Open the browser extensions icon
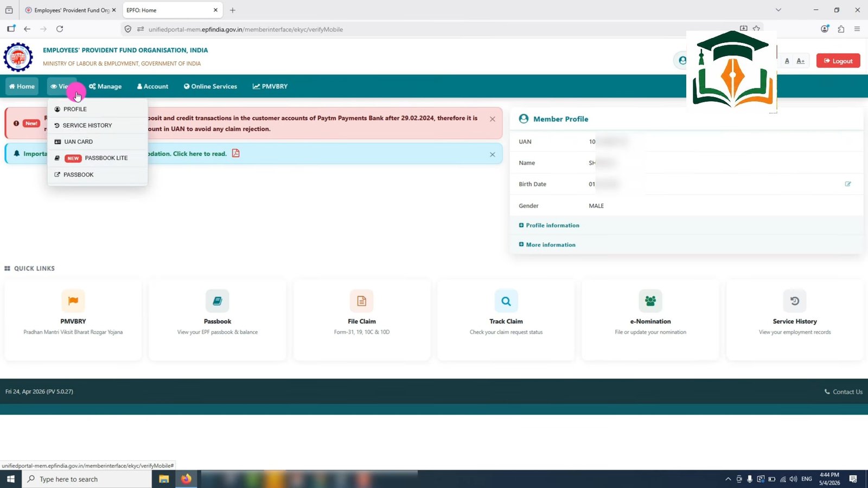The height and width of the screenshot is (488, 868). pyautogui.click(x=841, y=29)
